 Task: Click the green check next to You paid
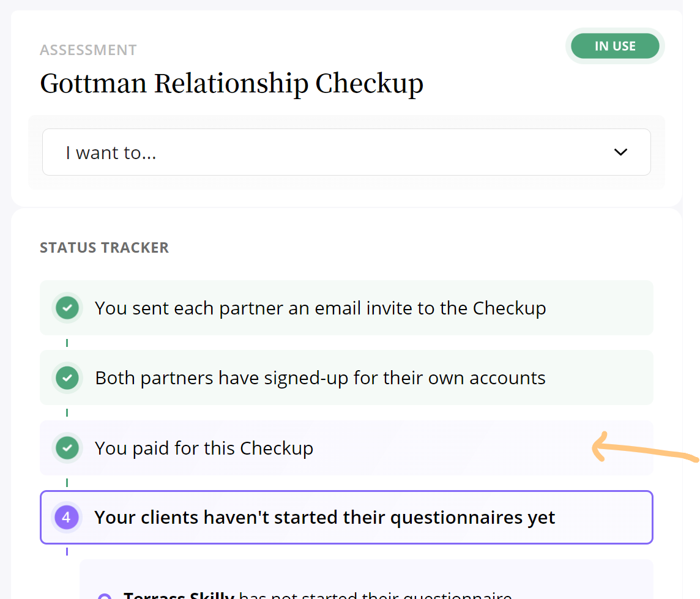click(67, 448)
